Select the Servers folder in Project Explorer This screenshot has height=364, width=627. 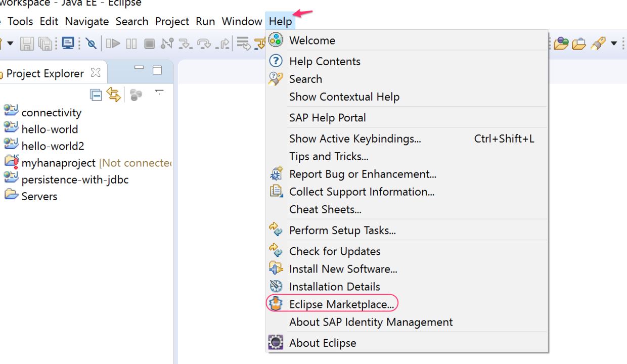(39, 196)
